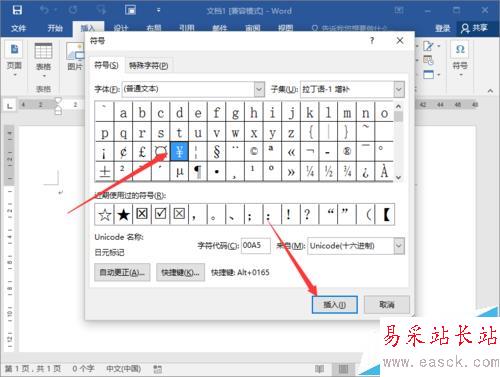The height and width of the screenshot is (377, 500).
Task: Select the cent ¢ symbol cell
Action: click(123, 152)
